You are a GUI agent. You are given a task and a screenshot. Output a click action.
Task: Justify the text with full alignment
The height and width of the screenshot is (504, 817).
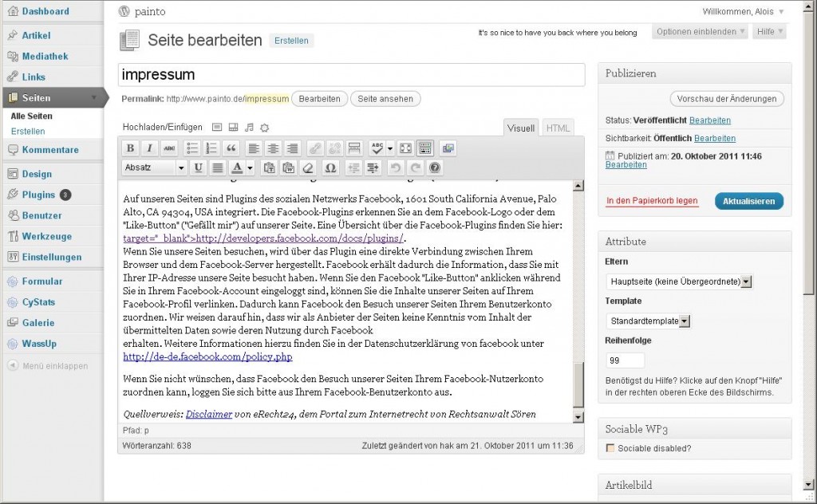point(218,167)
